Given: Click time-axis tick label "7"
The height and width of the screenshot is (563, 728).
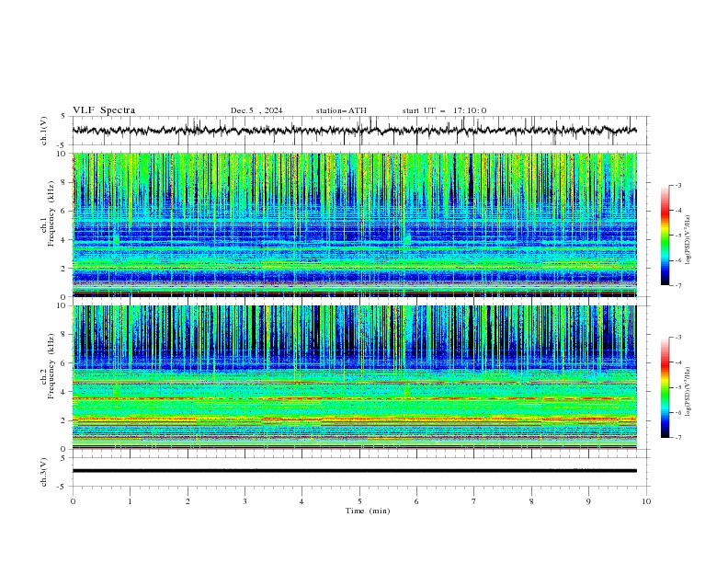Looking at the screenshot, I should (x=474, y=501).
